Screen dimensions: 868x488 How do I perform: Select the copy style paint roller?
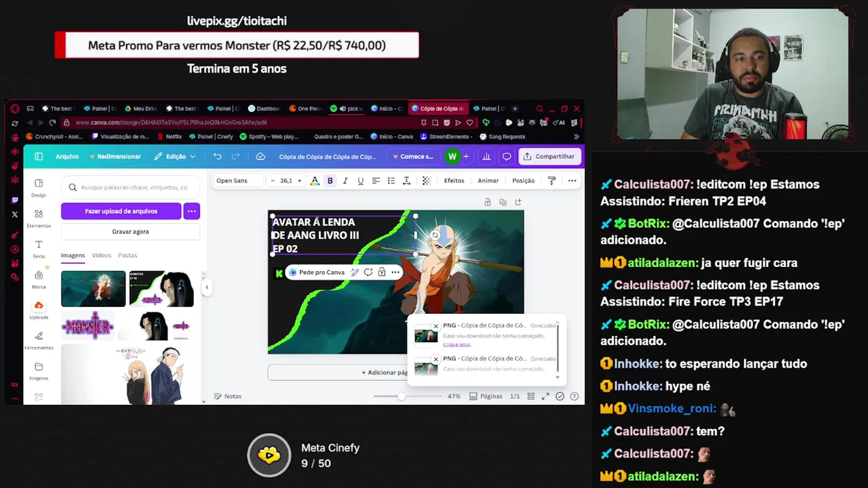[551, 181]
